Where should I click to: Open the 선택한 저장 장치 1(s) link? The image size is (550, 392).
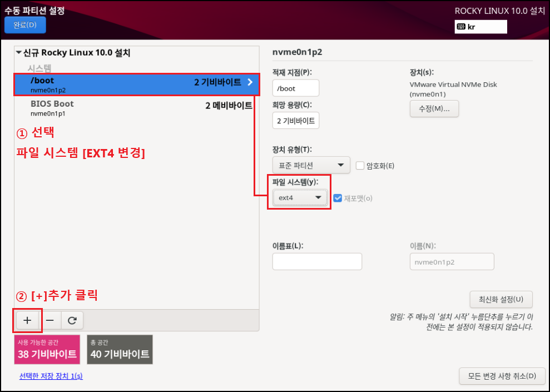pos(51,376)
